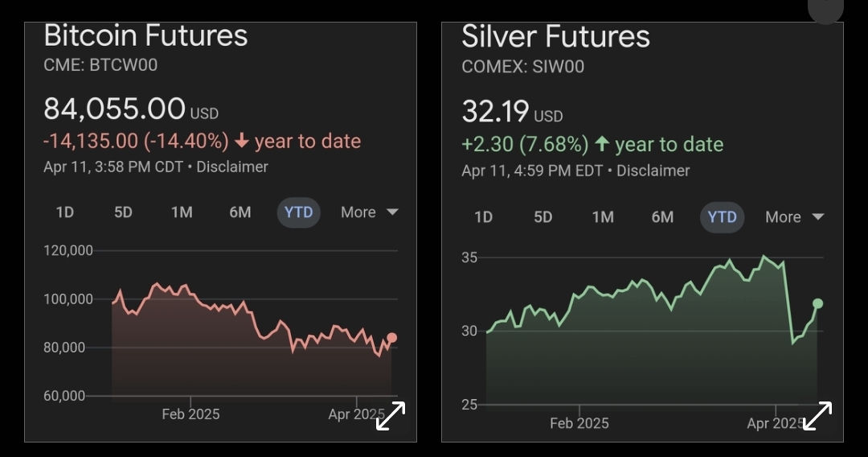Show 5D range on Silver chart
Screen dimensions: 868x457
tap(543, 217)
